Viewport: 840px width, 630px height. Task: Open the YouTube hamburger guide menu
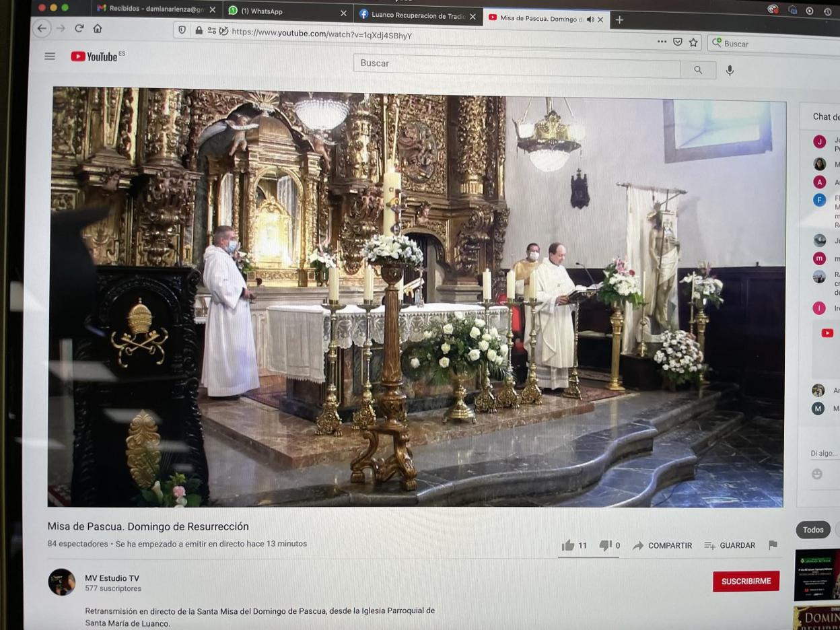tap(50, 57)
